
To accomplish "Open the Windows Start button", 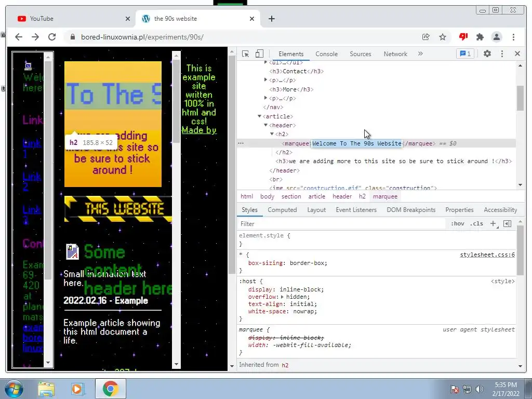I will coord(14,389).
